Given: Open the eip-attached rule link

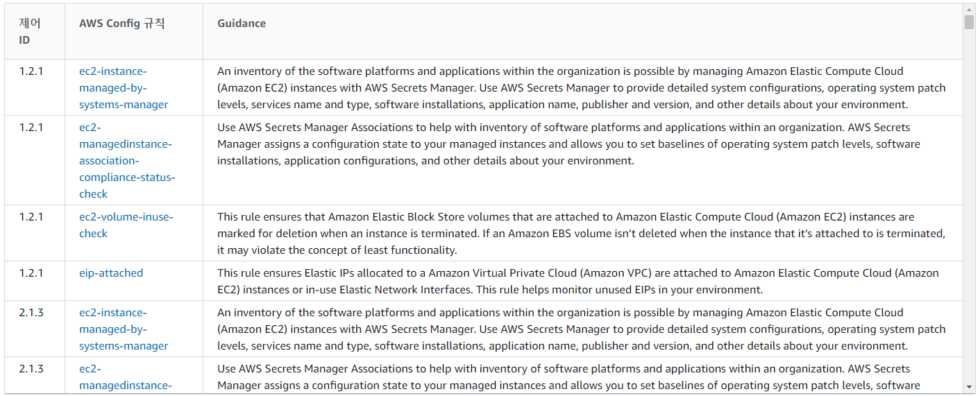Looking at the screenshot, I should pyautogui.click(x=111, y=273).
